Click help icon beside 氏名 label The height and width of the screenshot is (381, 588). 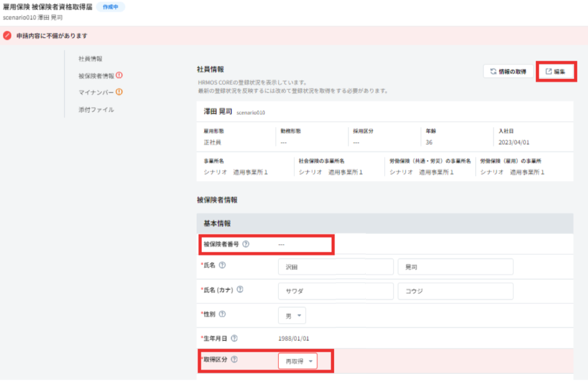222,265
